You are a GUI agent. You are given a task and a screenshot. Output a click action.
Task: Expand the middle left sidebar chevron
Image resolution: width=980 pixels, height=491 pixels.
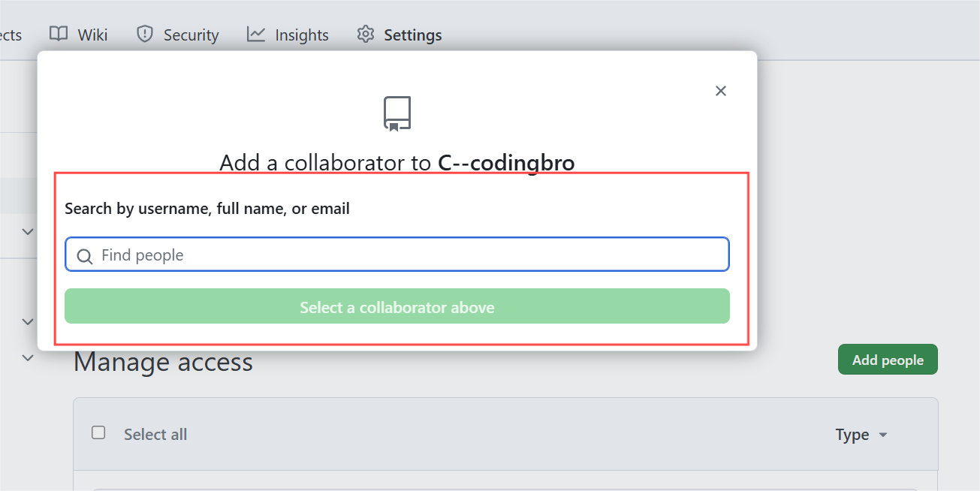click(x=28, y=321)
